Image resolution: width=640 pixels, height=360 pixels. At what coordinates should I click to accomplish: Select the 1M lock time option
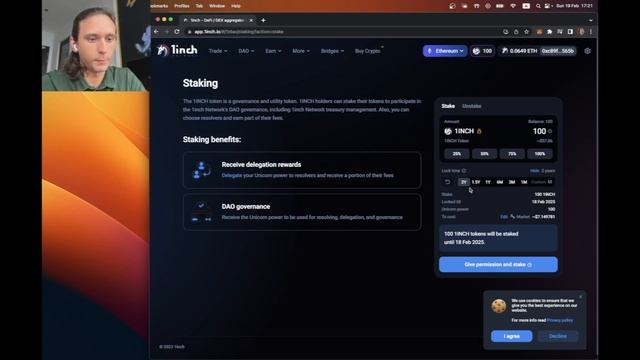tap(524, 182)
